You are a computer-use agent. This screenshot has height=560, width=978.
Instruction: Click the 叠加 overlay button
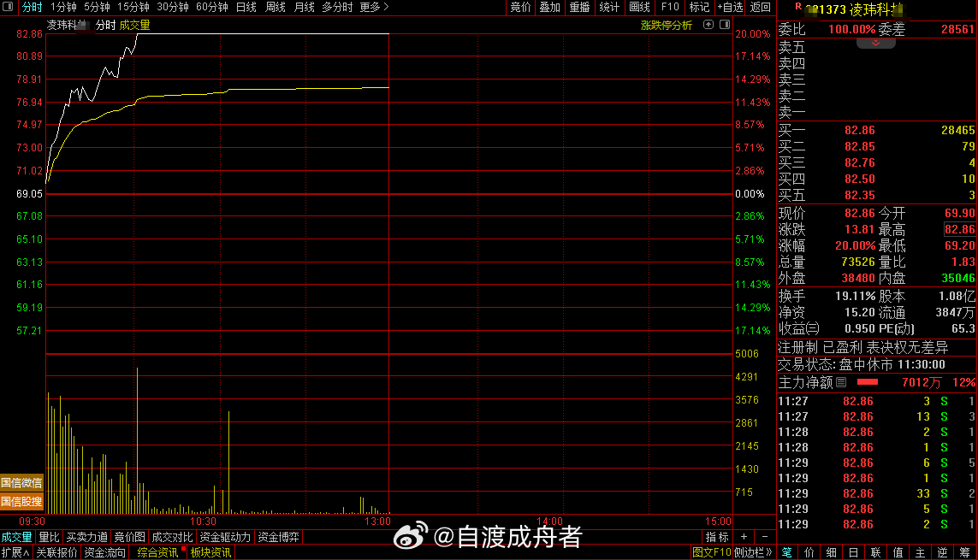click(x=549, y=7)
